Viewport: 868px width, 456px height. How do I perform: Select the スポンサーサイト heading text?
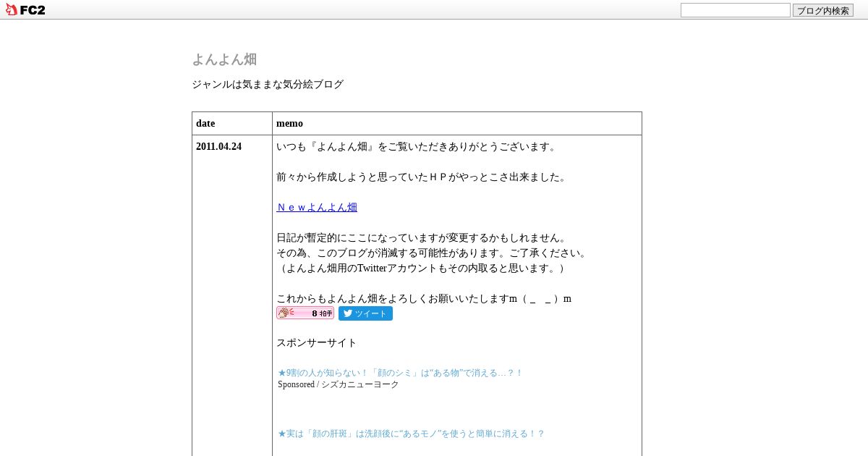(317, 342)
